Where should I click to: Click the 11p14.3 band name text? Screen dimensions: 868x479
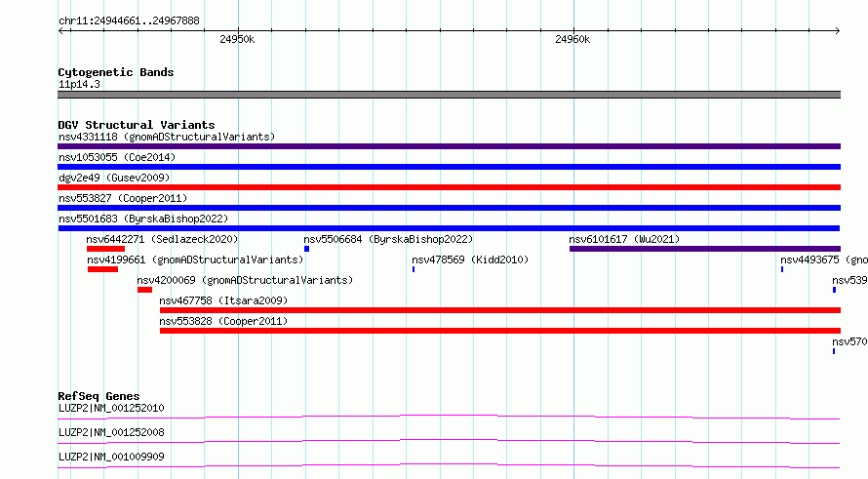point(79,84)
